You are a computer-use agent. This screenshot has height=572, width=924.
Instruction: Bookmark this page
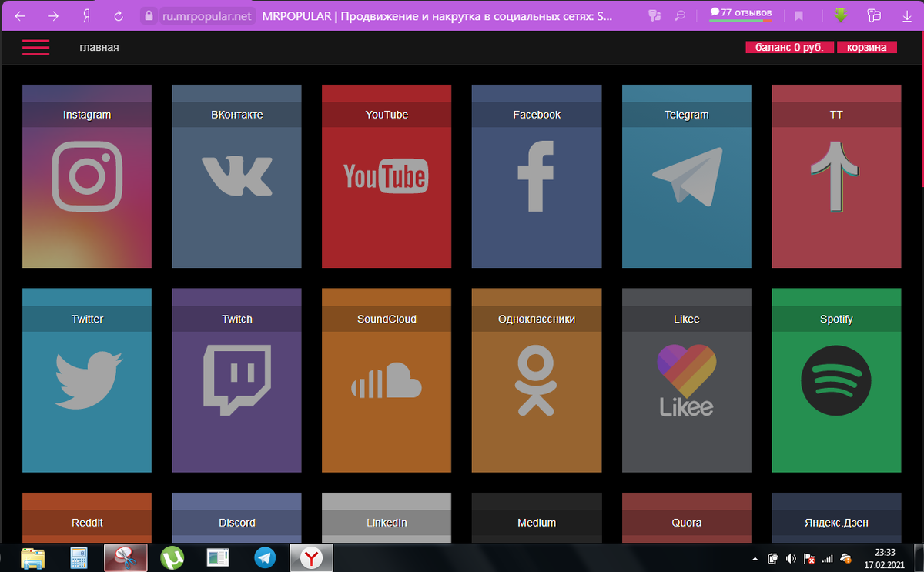pyautogui.click(x=799, y=15)
